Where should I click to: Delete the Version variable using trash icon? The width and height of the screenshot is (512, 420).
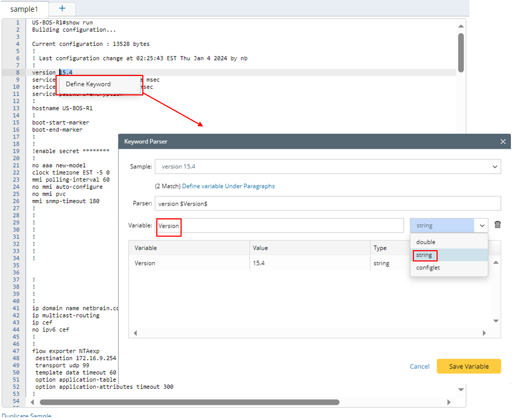[497, 225]
